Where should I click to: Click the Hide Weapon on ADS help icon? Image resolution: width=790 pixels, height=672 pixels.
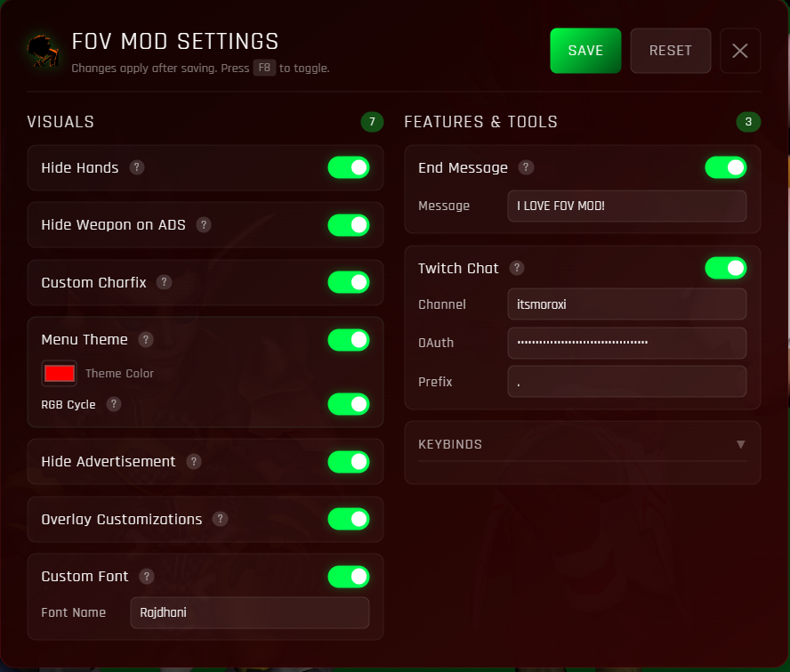pos(204,225)
